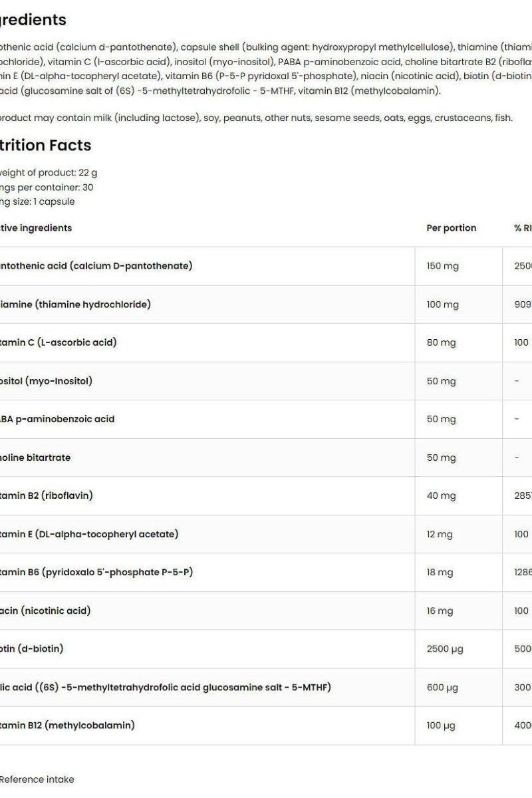Click the 'weight of product: 22 g' line
Screen dimensions: 532x798
pos(48,172)
